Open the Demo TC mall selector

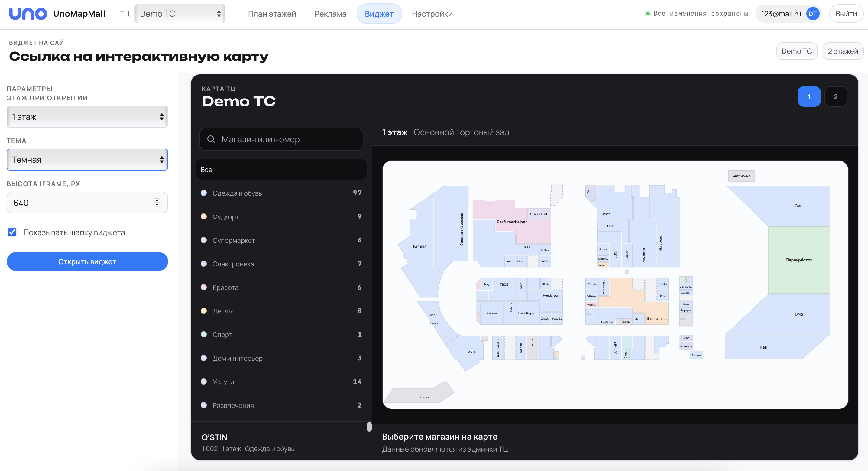point(180,14)
